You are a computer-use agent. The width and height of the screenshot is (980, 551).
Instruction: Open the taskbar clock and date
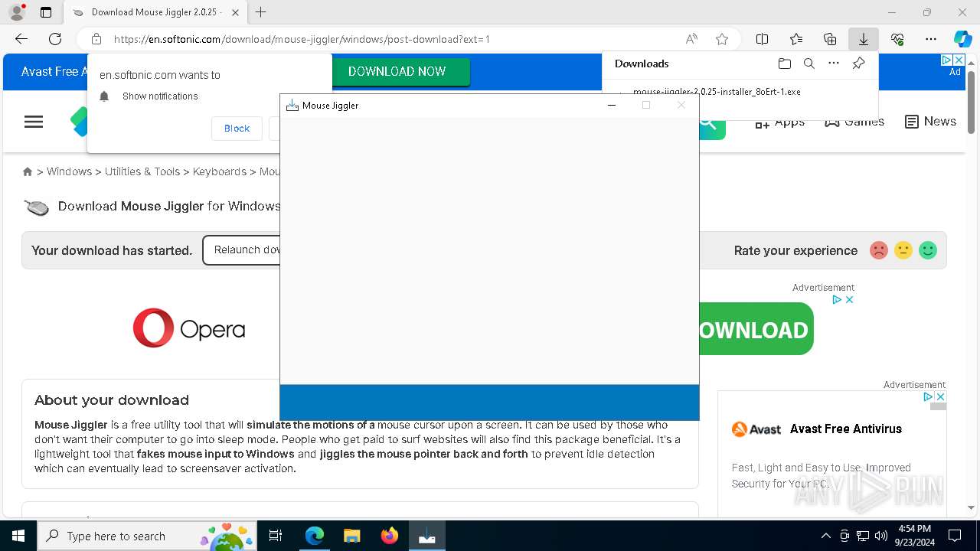click(x=914, y=536)
